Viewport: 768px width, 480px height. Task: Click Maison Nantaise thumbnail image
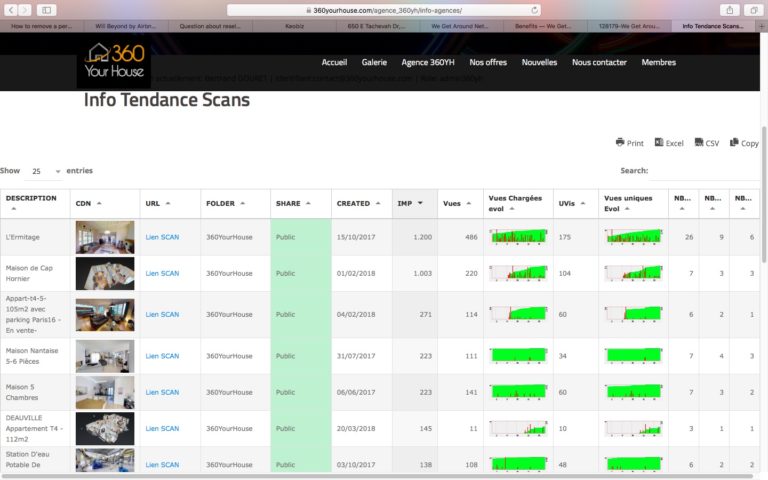105,356
